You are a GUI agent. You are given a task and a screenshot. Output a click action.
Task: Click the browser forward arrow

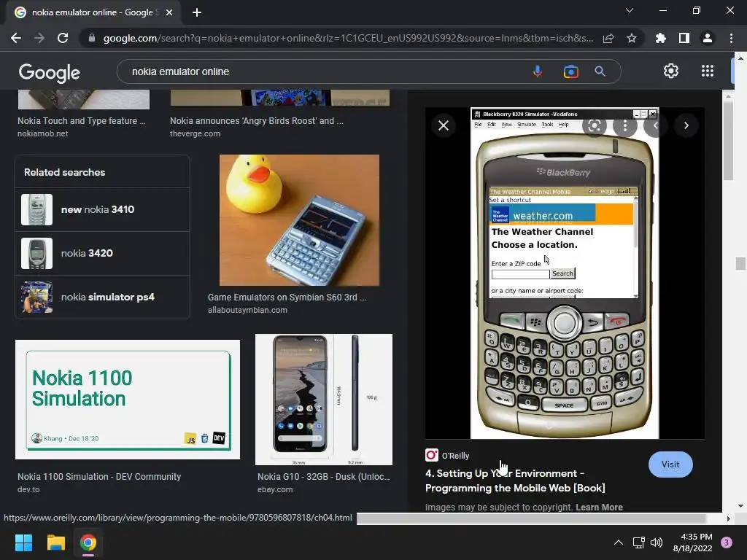pos(39,38)
